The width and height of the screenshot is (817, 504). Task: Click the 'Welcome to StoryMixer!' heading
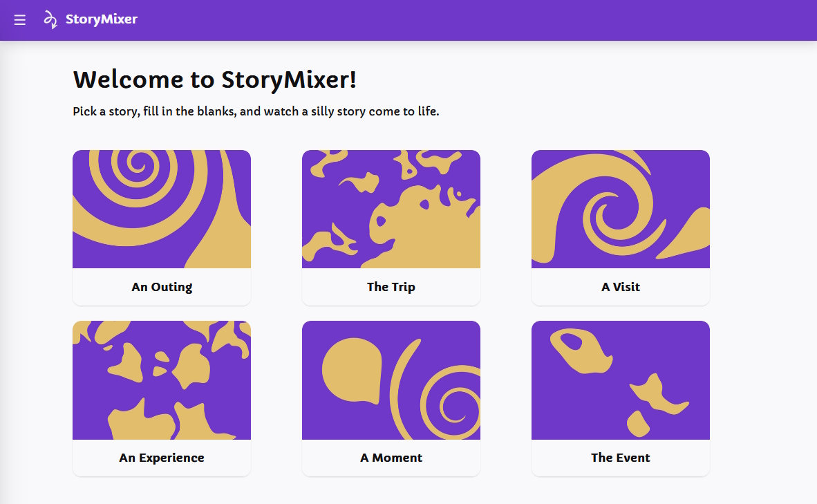(x=214, y=80)
